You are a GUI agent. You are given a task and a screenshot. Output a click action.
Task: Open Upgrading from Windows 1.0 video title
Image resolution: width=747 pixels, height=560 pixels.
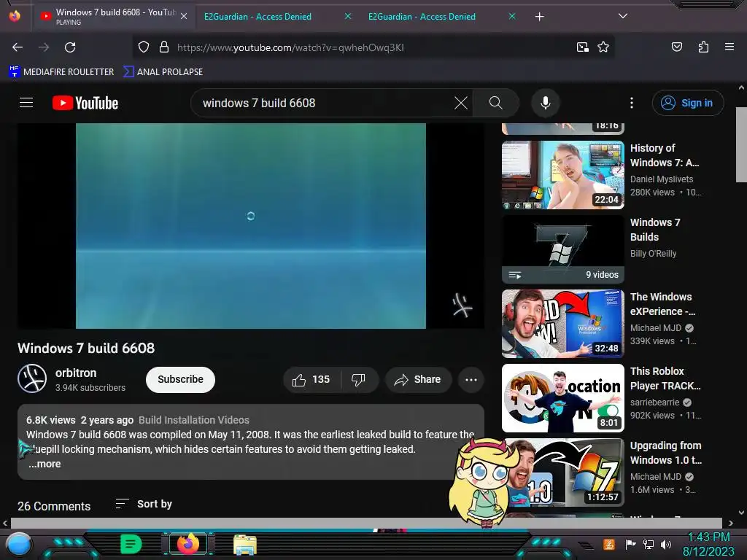coord(665,453)
